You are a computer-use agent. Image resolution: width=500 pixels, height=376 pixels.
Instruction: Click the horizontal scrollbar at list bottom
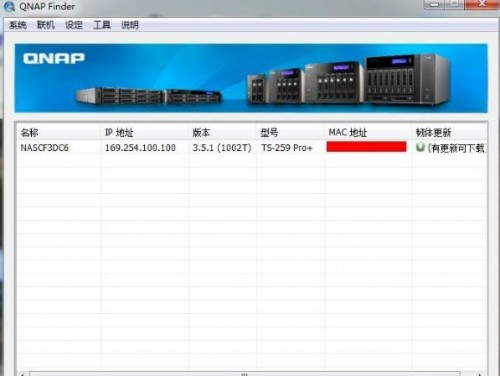[x=245, y=374]
